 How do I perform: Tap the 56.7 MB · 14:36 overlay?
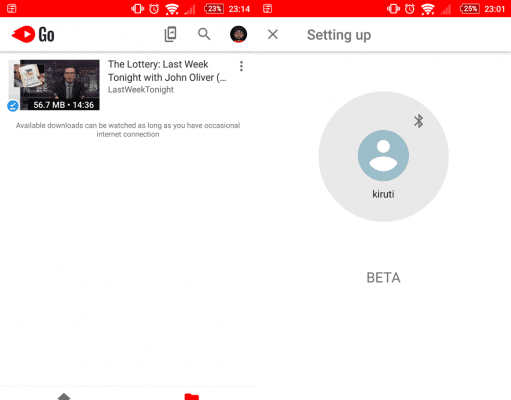64,105
